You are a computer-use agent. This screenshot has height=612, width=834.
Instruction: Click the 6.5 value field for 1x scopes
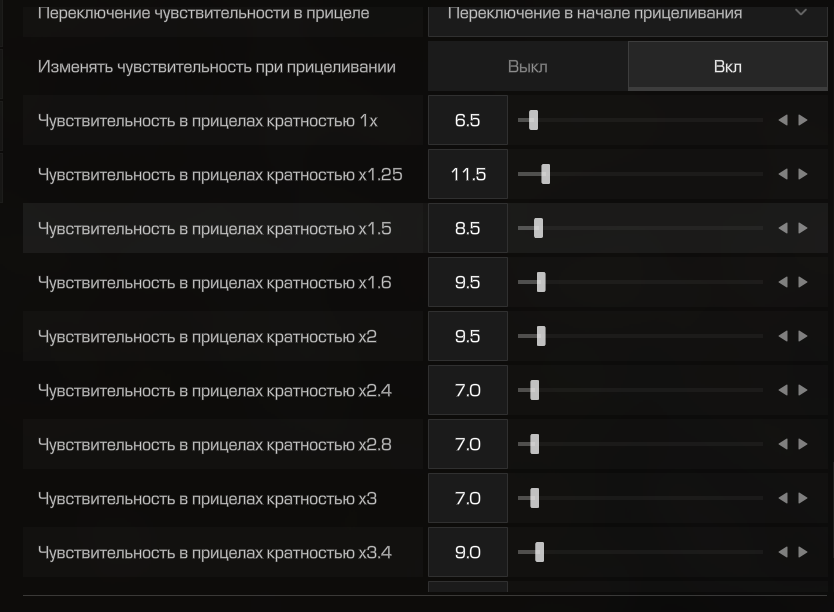pos(467,120)
